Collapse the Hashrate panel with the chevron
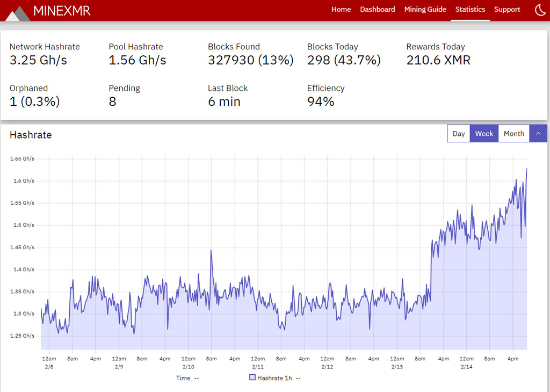 coord(538,134)
